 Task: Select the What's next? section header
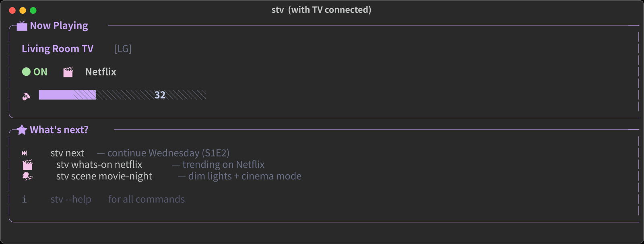(x=59, y=129)
